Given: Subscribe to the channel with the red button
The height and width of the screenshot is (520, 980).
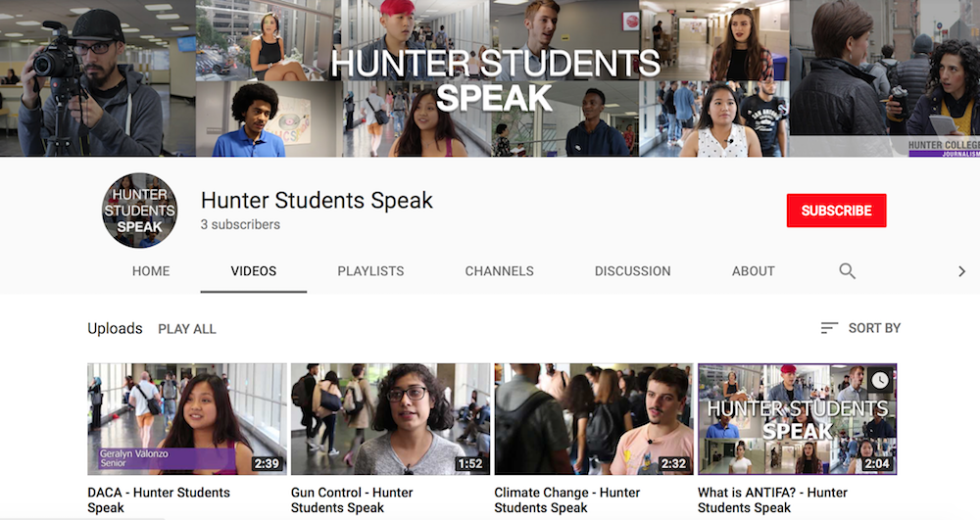Looking at the screenshot, I should [836, 211].
